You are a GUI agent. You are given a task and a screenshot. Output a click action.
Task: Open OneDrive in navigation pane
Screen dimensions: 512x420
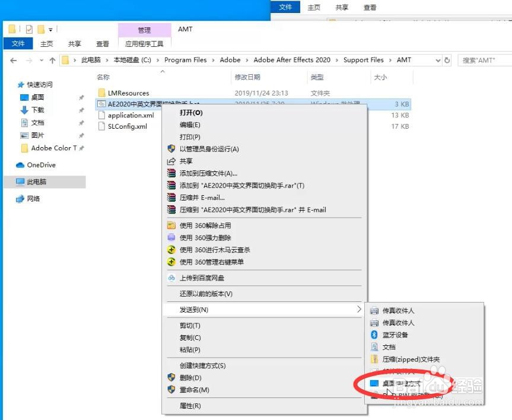pyautogui.click(x=41, y=165)
